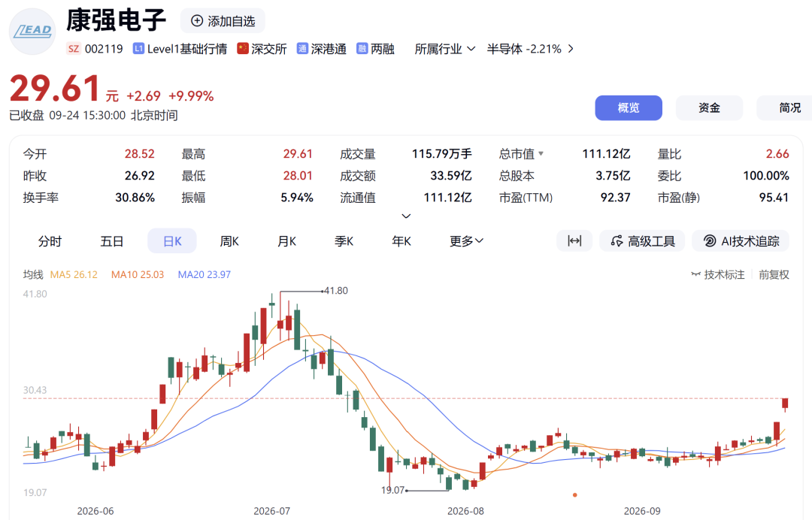812x520 pixels.
Task: Expand the 所属行业 dropdown
Action: pos(445,49)
